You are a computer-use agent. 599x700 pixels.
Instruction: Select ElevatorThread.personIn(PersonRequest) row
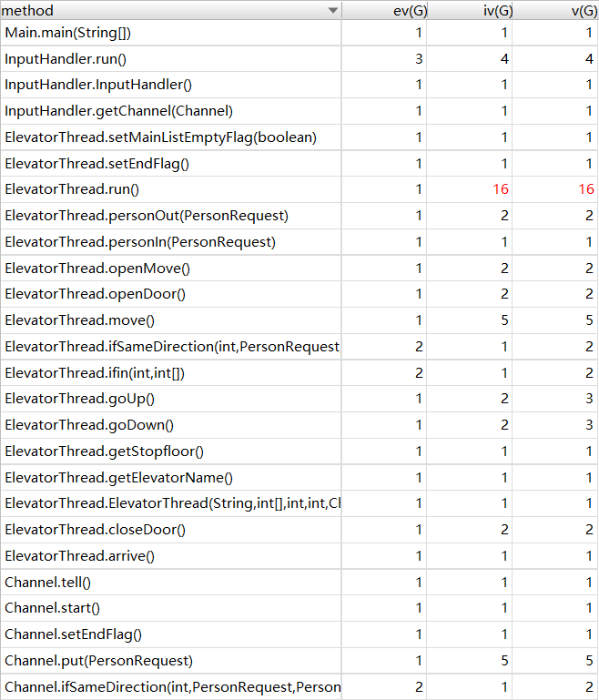coord(299,242)
